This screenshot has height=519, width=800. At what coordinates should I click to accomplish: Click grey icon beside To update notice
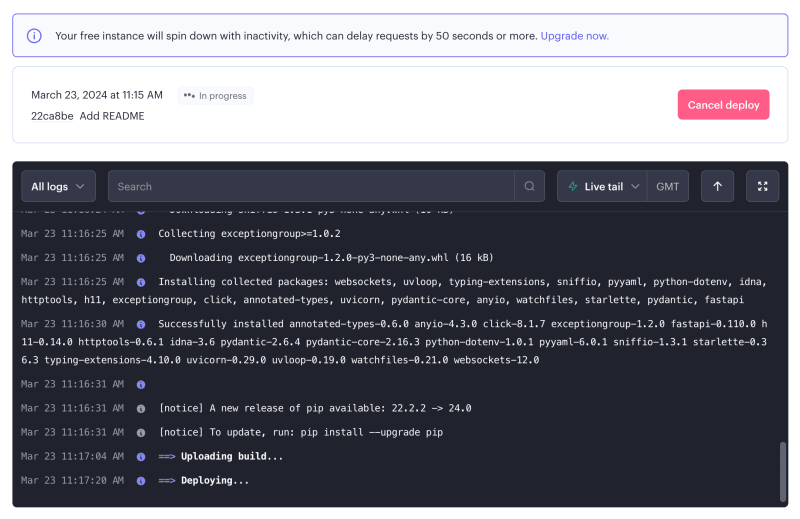coord(141,433)
